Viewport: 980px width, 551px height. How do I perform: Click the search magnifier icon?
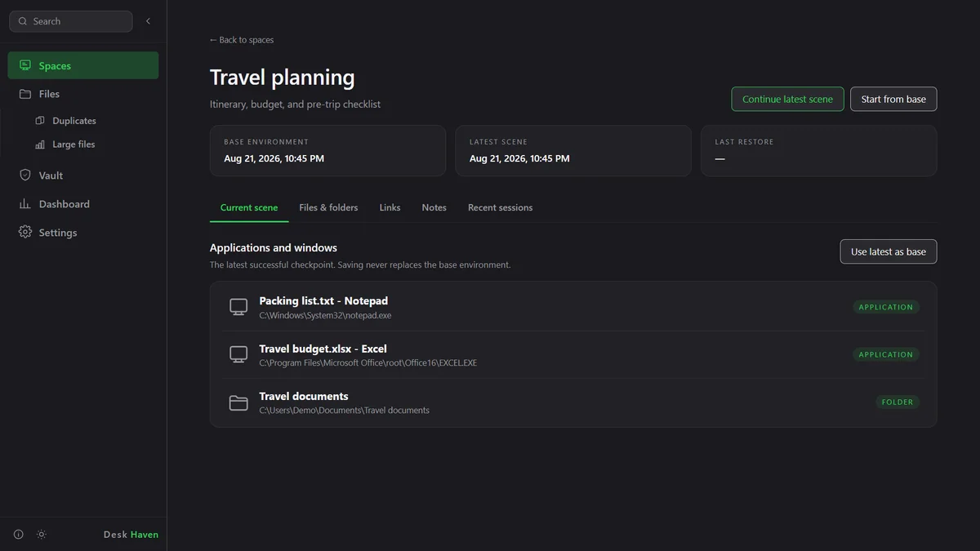(22, 21)
